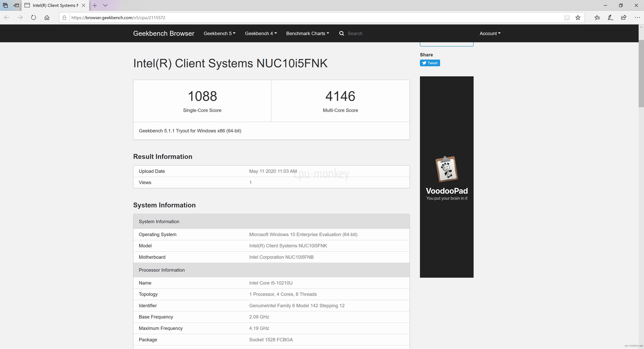This screenshot has width=644, height=349.
Task: Click the Result Information heading
Action: pos(163,156)
